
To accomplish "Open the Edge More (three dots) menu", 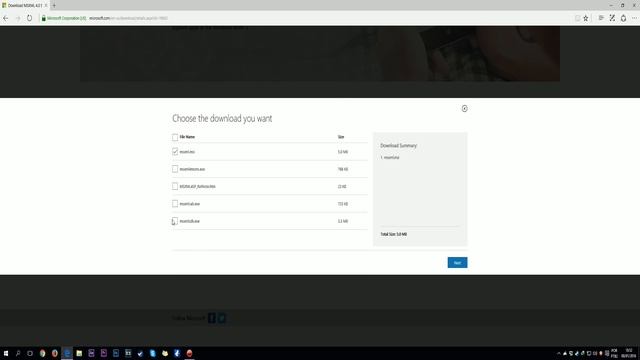I will [634, 18].
